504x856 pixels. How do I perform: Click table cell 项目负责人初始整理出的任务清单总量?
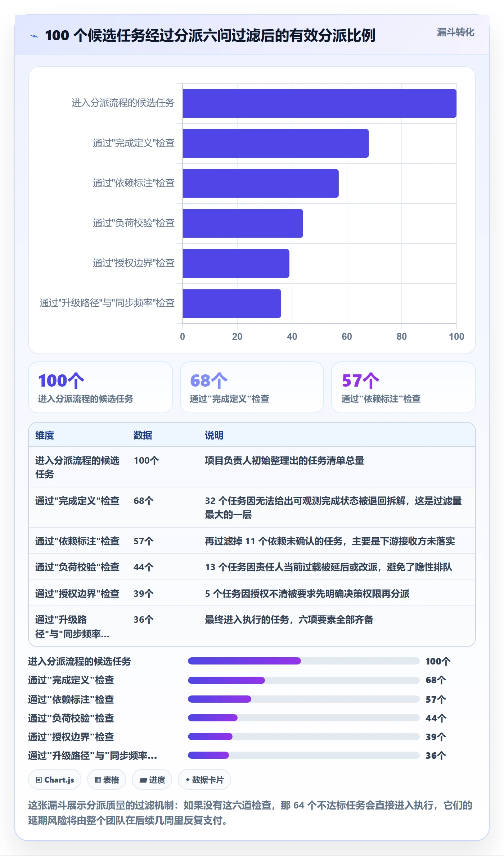(x=284, y=460)
